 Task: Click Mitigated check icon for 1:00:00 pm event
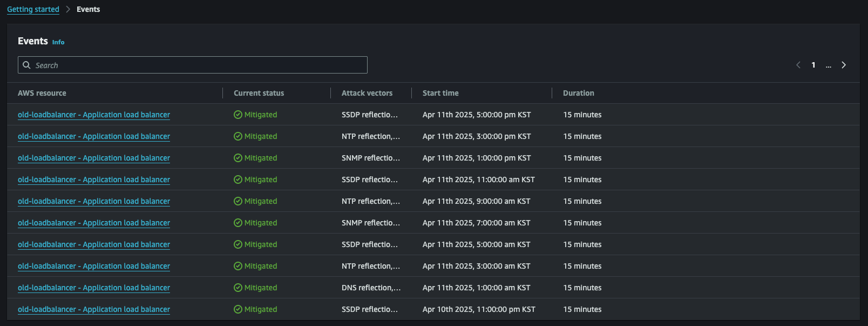238,158
